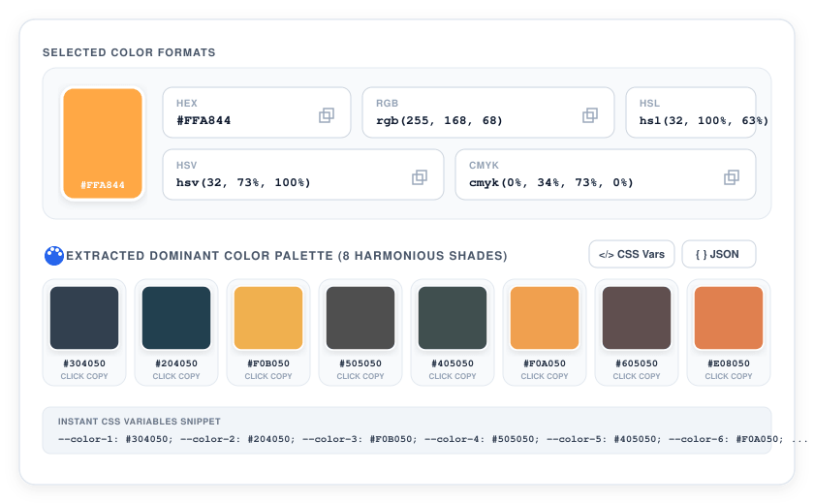Copy the HEX value with its copy icon
This screenshot has width=814, height=504.
(x=326, y=115)
